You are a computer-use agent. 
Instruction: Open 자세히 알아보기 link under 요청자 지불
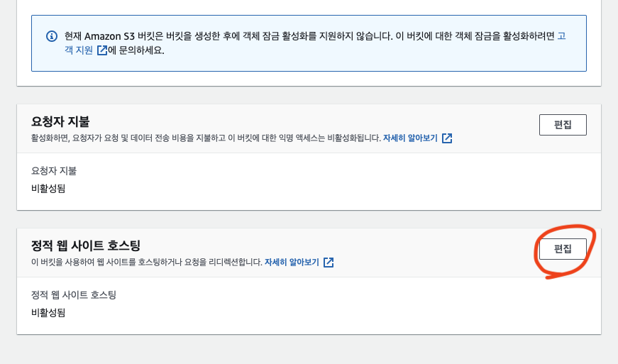[x=411, y=138]
